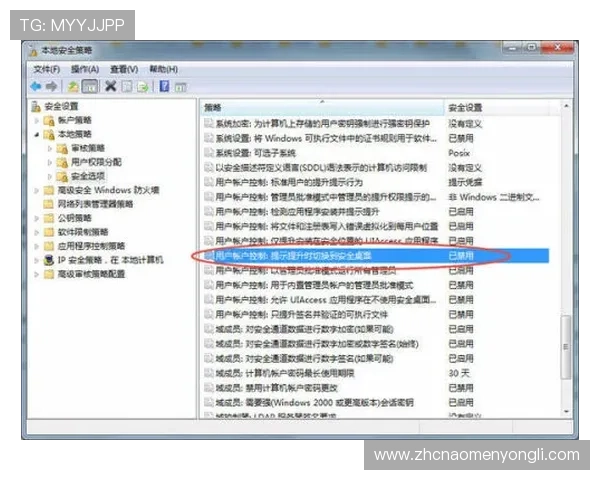Click the Back arrow toolbar icon
The image size is (600, 480).
[x=36, y=87]
